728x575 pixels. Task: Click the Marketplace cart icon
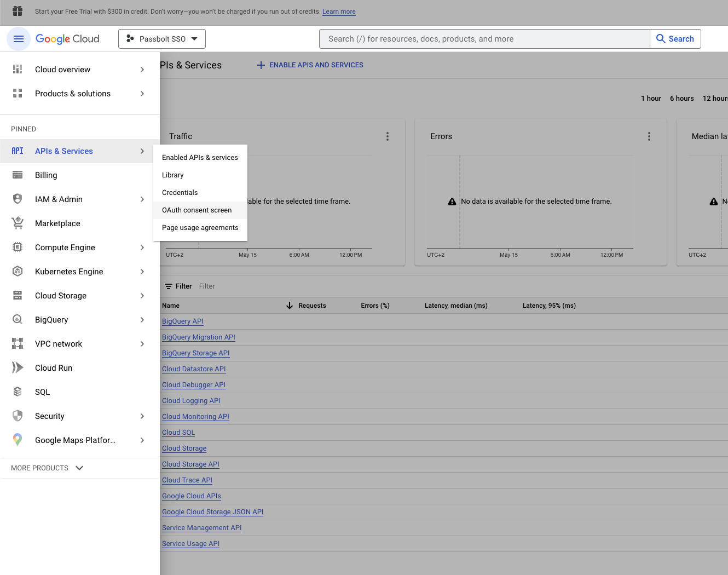coord(18,223)
